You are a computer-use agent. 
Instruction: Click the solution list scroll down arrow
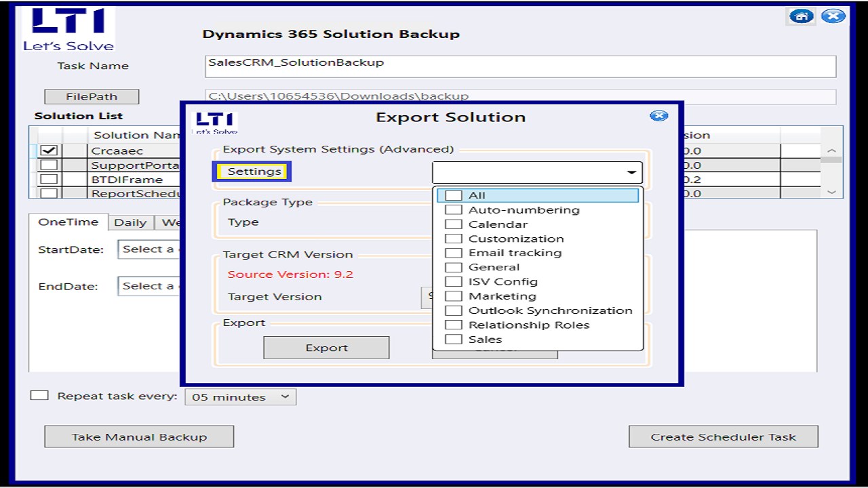pyautogui.click(x=832, y=192)
